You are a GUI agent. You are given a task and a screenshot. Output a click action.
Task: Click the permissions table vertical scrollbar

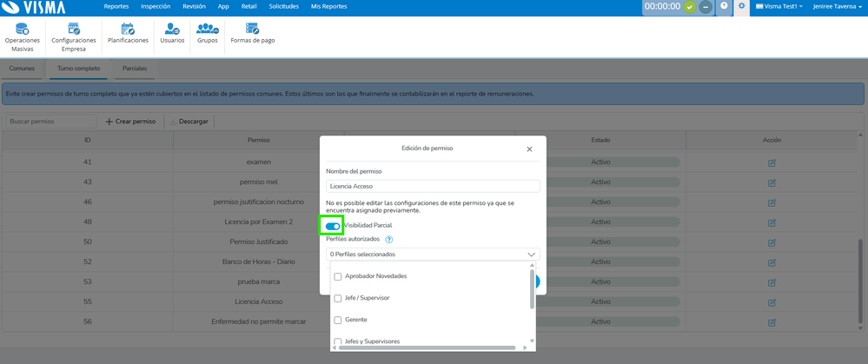(859, 283)
